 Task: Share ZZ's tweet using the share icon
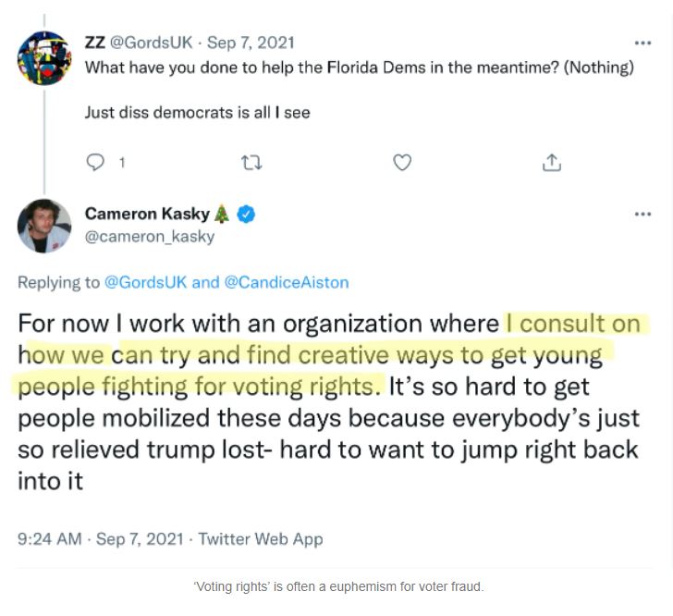click(x=552, y=163)
